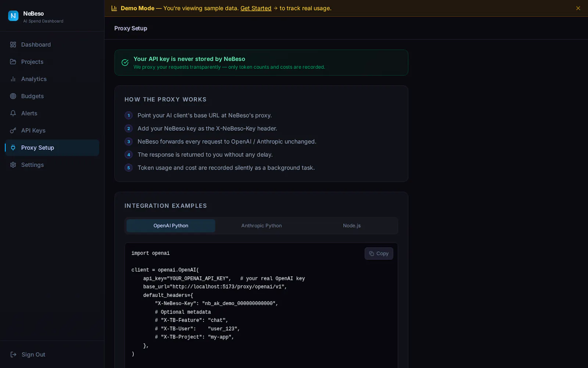Click step 5 number badge
This screenshot has width=588, height=368.
click(x=129, y=168)
